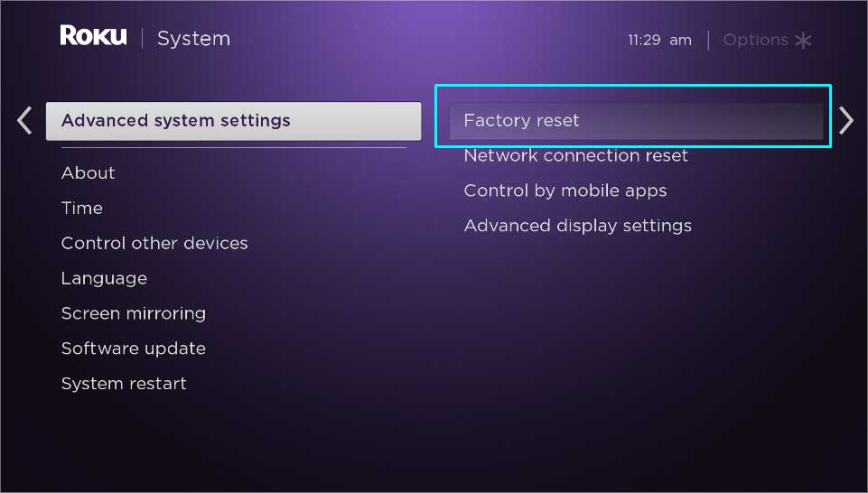Image resolution: width=868 pixels, height=493 pixels.
Task: Select Screen mirroring option
Action: pyautogui.click(x=134, y=313)
